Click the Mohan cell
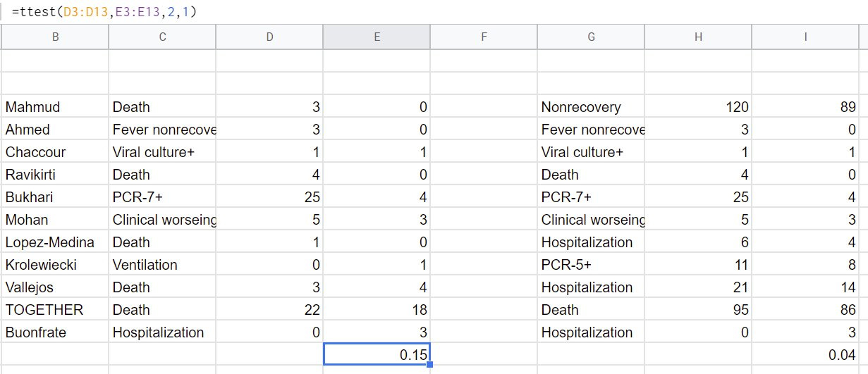This screenshot has height=374, width=868. point(55,220)
